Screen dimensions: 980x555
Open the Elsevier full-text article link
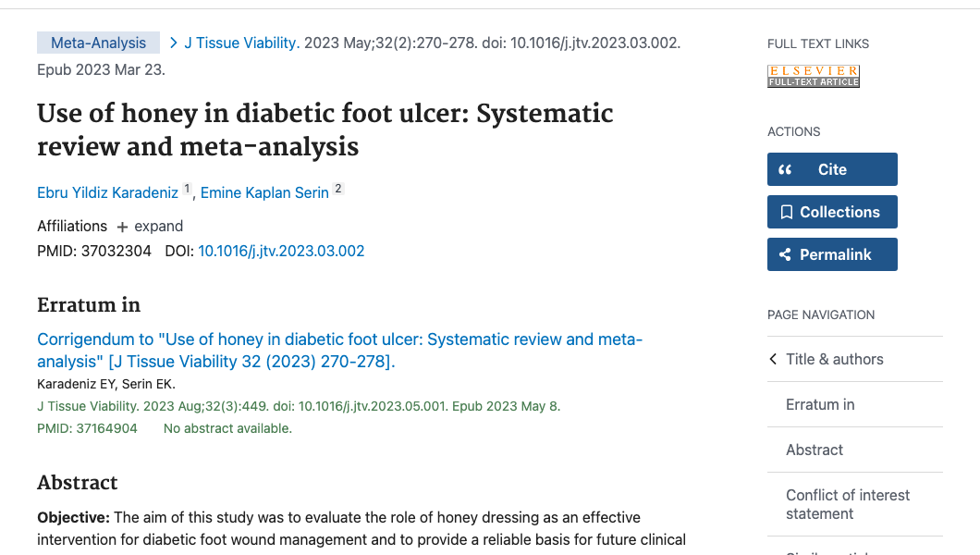pyautogui.click(x=813, y=75)
